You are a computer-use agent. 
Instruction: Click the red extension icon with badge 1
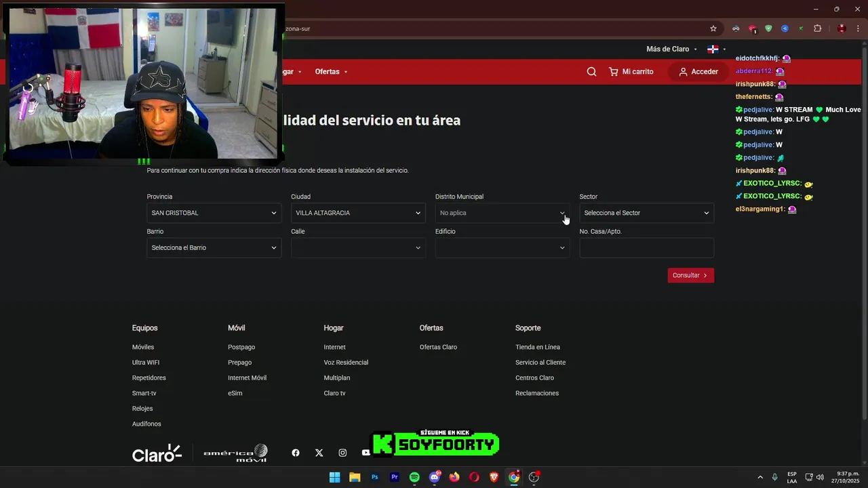752,28
